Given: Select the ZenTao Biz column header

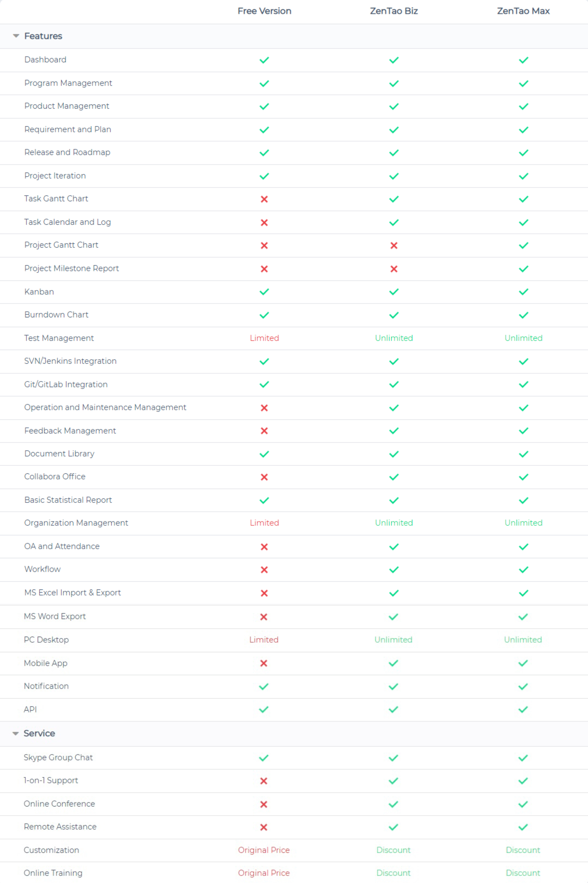Looking at the screenshot, I should [x=394, y=11].
